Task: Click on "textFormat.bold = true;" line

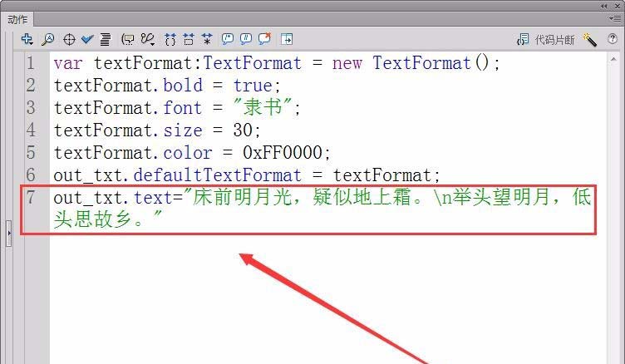Action: click(167, 86)
